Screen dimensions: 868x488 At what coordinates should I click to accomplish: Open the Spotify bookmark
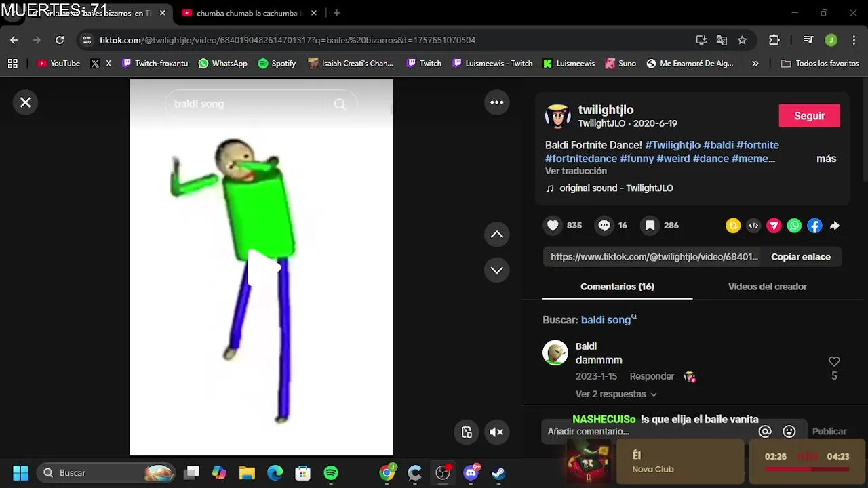click(x=277, y=63)
